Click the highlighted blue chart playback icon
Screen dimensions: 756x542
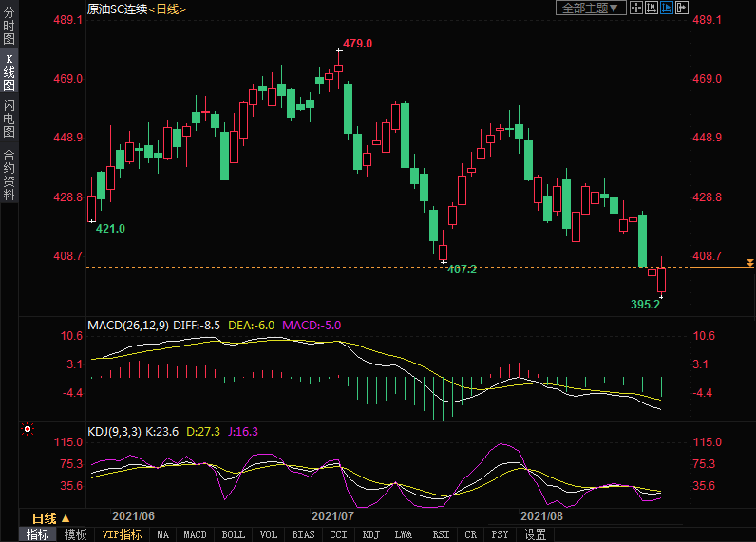(x=668, y=9)
